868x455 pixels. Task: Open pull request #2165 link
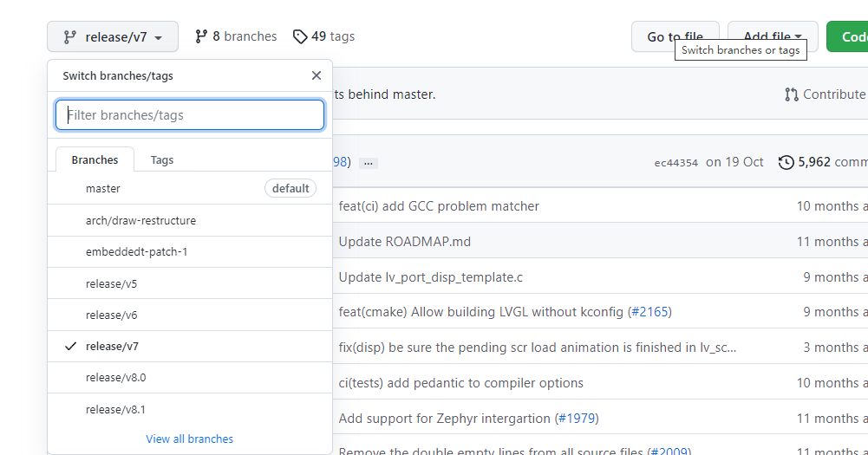click(650, 311)
